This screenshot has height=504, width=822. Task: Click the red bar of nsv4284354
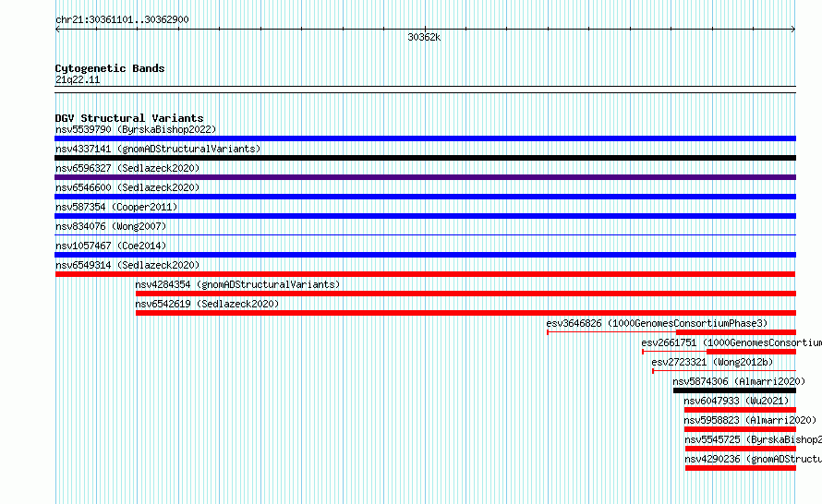tap(465, 294)
